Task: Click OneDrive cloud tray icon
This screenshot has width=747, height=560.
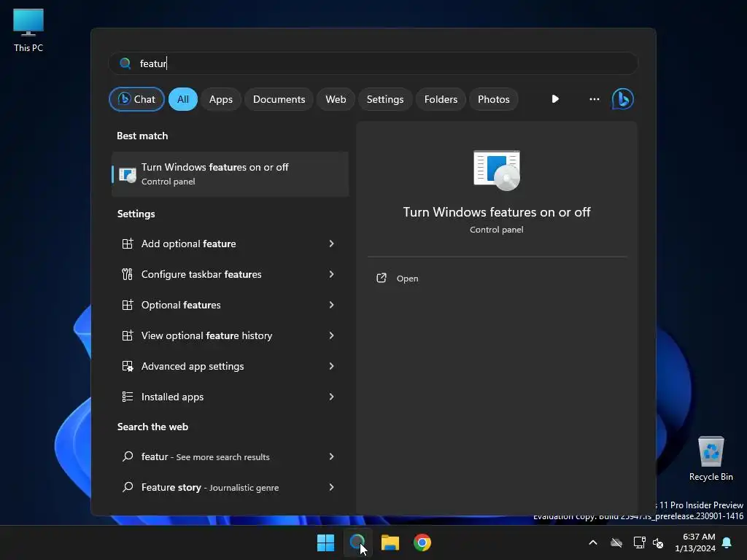Action: coord(616,542)
